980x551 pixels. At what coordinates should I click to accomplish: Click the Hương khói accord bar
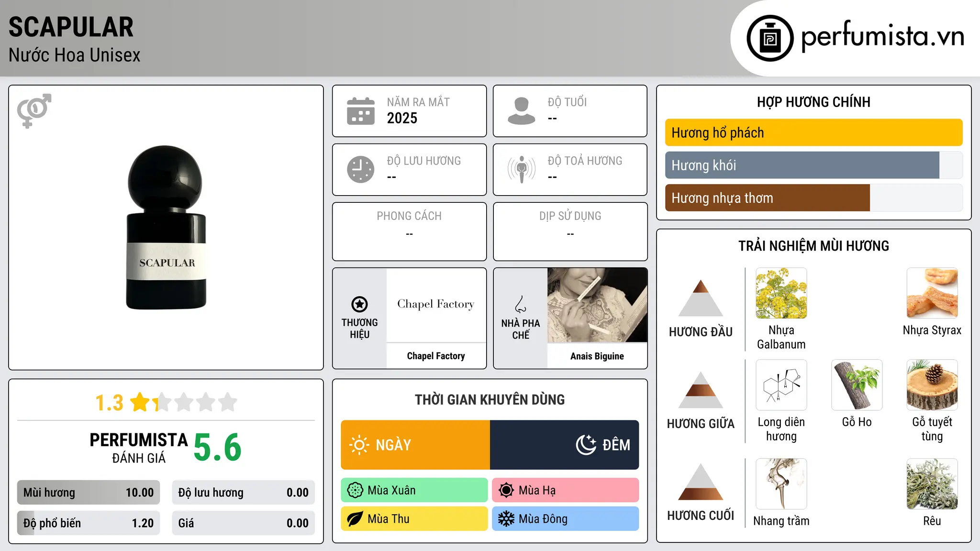point(813,165)
